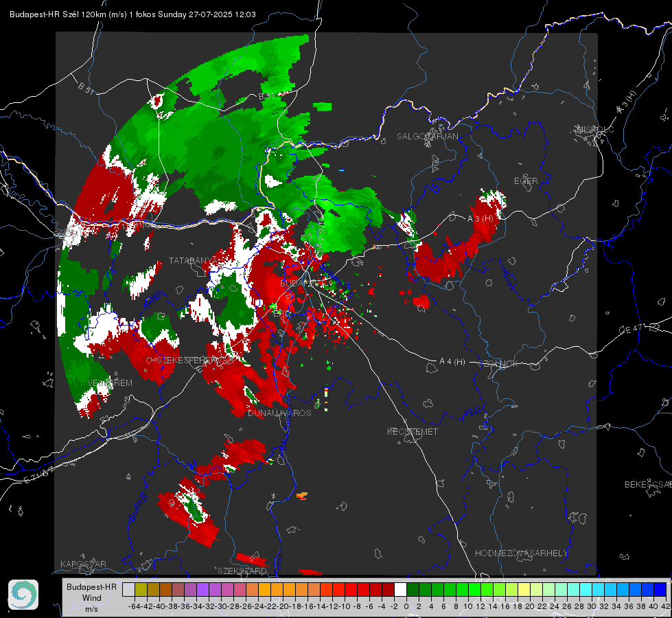The height and width of the screenshot is (618, 672).
Task: Pick the cyan swatch between 28 and 30
Action: point(586,589)
